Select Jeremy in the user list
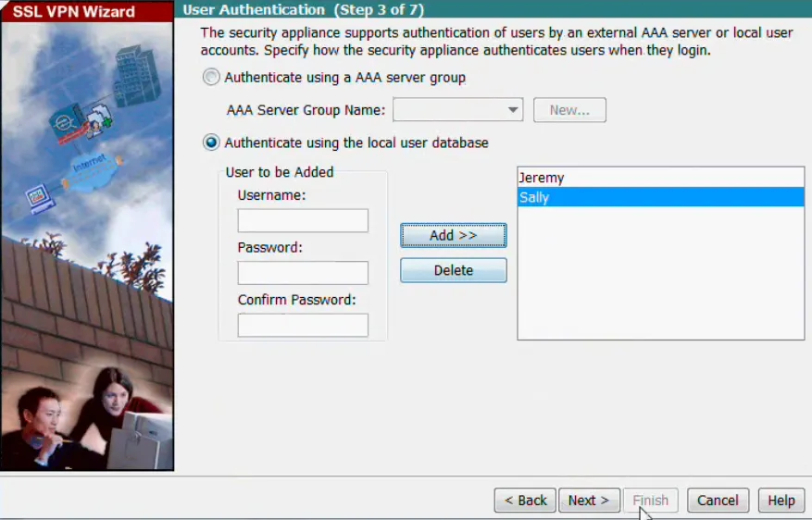Viewport: 812px width, 520px height. pyautogui.click(x=661, y=178)
